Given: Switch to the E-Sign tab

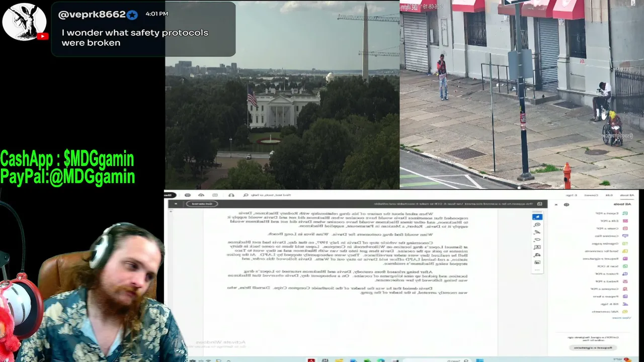Looking at the screenshot, I should pyautogui.click(x=572, y=195).
